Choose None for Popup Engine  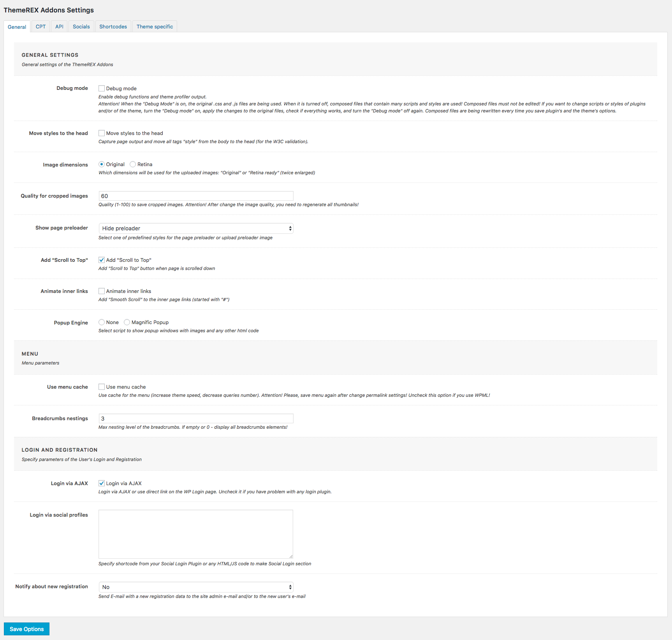pyautogui.click(x=102, y=322)
